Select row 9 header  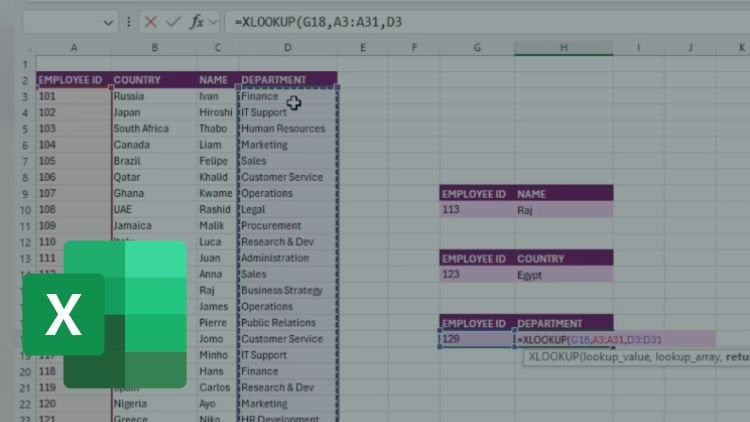click(x=17, y=193)
